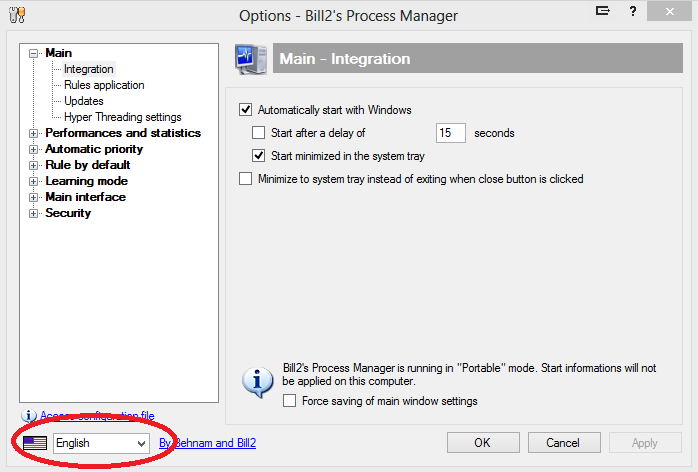Click the wrench icon in the title bar

pyautogui.click(x=16, y=15)
